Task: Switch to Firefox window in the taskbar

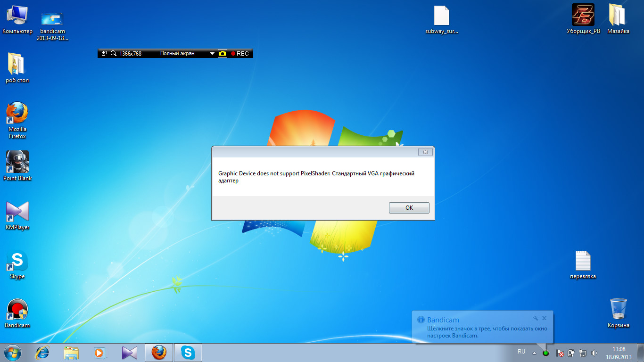Action: coord(159,352)
